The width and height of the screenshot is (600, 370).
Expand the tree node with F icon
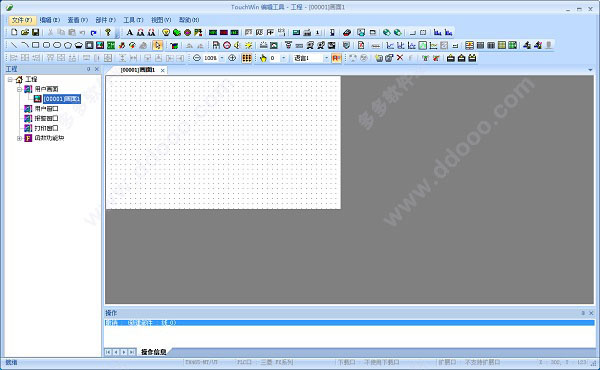19,138
